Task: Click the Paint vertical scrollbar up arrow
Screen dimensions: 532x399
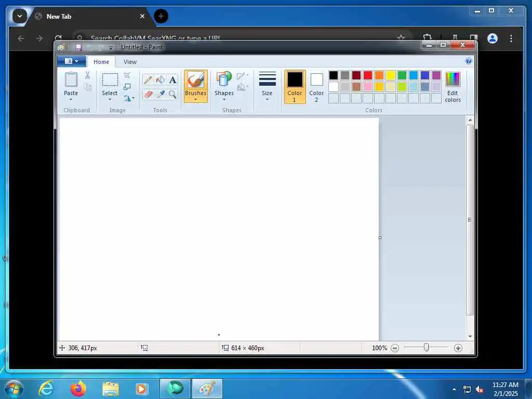Action: [x=470, y=120]
